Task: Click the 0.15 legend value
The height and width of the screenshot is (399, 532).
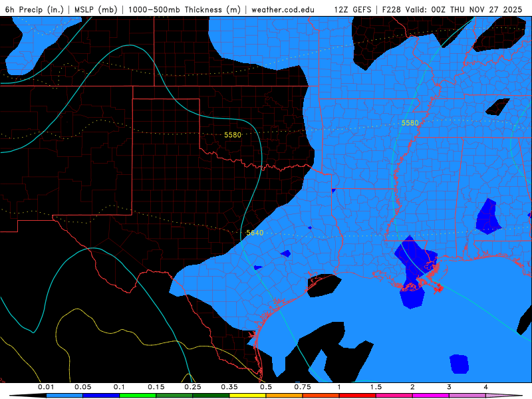Action: pos(156,387)
